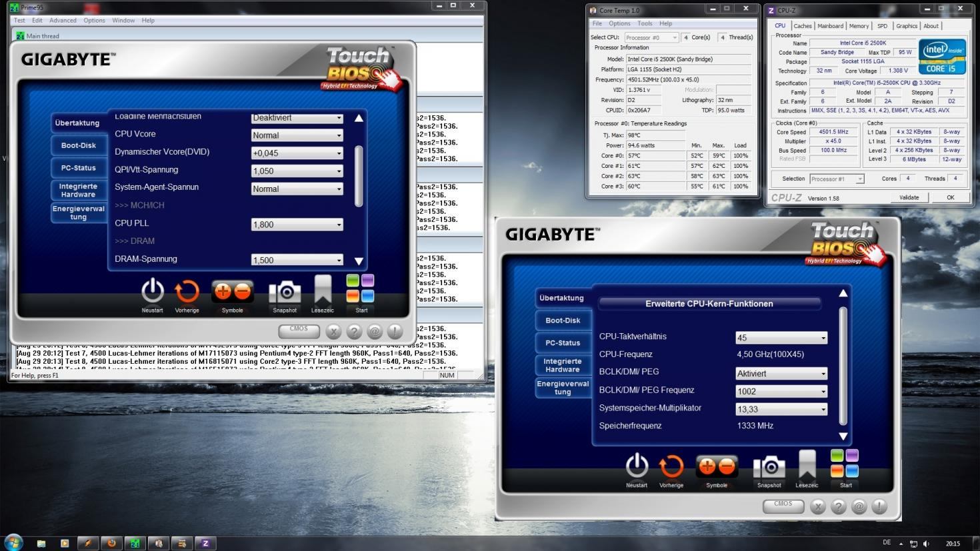Switch to Caches tab in CPU-Z
Viewport: 980px width, 551px height.
803,26
